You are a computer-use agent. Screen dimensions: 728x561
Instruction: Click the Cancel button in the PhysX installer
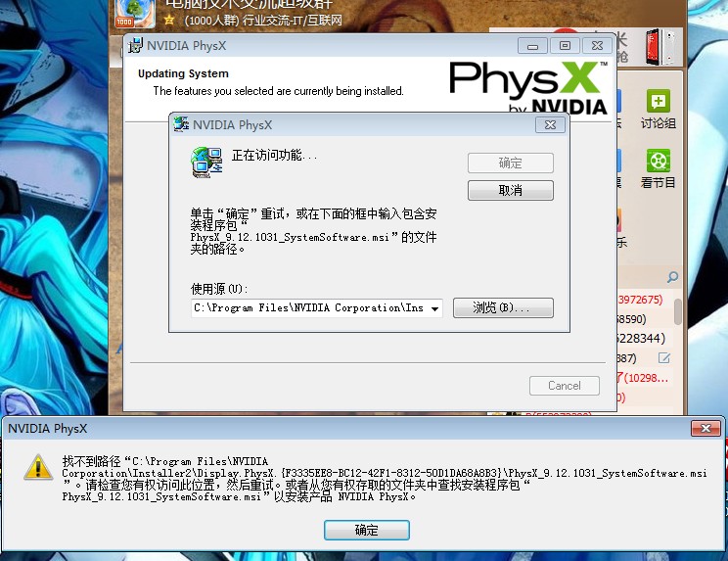(565, 386)
